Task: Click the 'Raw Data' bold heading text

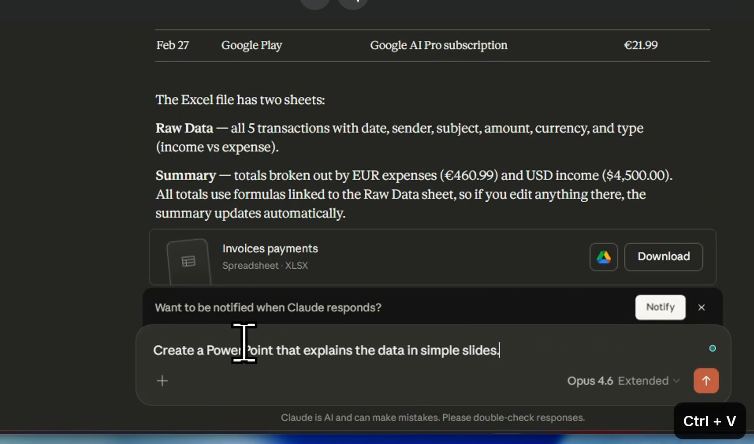Action: pyautogui.click(x=184, y=129)
